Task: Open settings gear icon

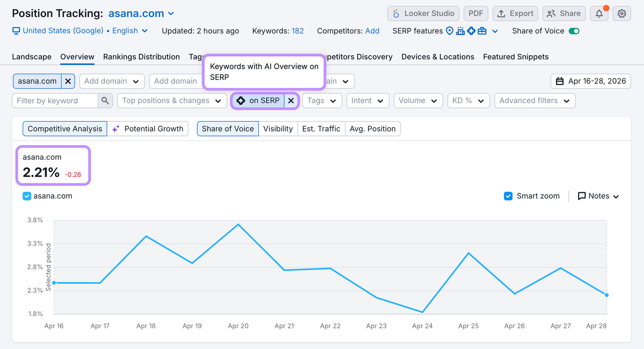Action: pos(622,14)
